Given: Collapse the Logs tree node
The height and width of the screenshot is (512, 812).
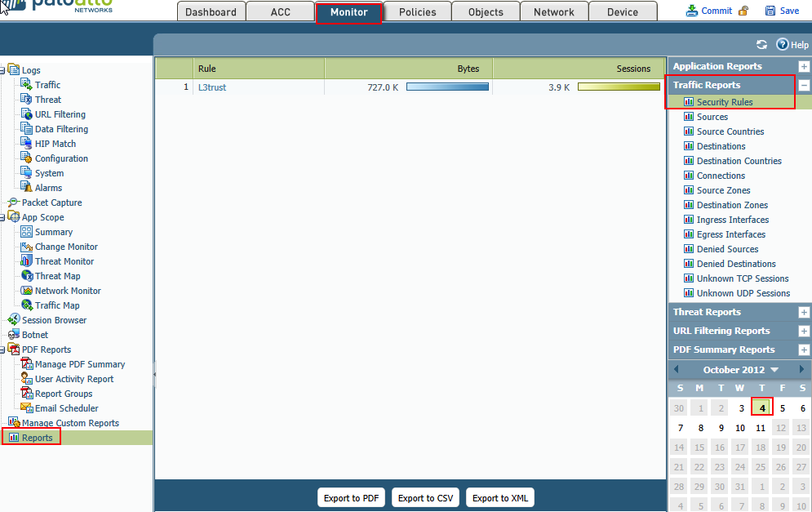Looking at the screenshot, I should pos(2,70).
